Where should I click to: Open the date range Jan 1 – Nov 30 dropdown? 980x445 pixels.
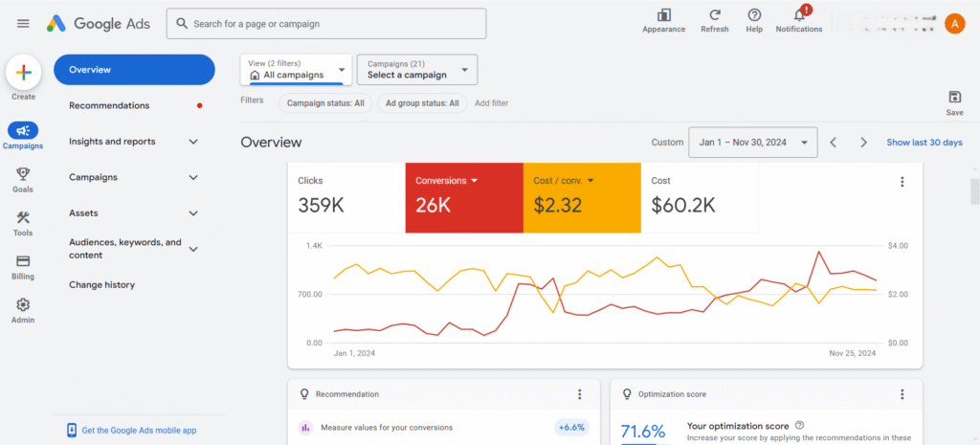[x=752, y=143]
